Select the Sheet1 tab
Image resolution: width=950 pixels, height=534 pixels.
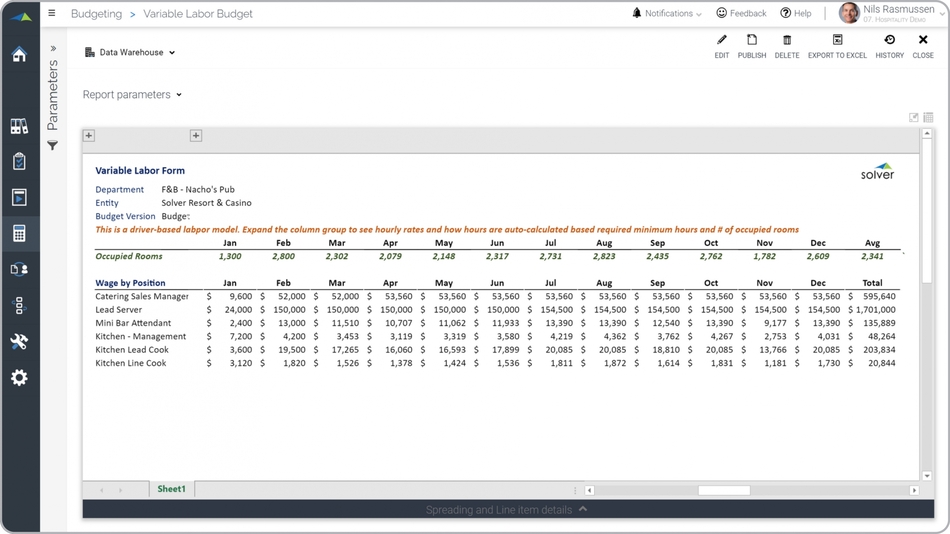(171, 489)
